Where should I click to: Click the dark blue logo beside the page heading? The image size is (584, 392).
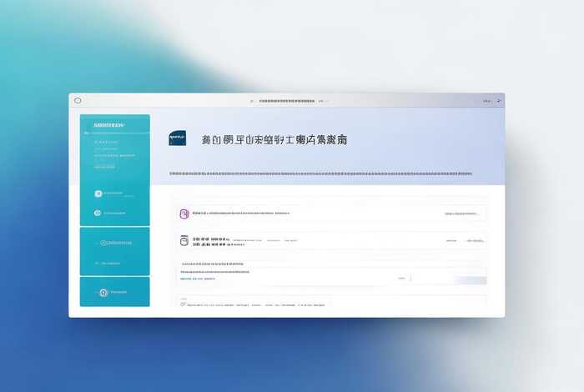177,139
